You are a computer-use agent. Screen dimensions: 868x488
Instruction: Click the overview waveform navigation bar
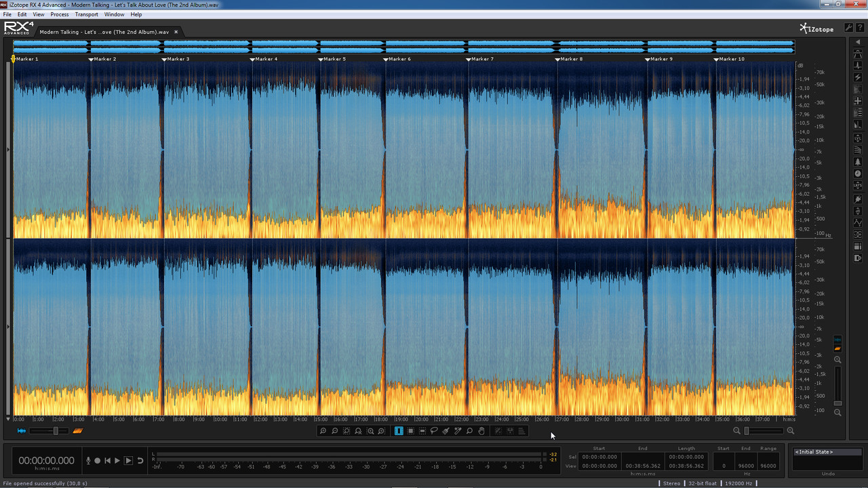(x=403, y=47)
